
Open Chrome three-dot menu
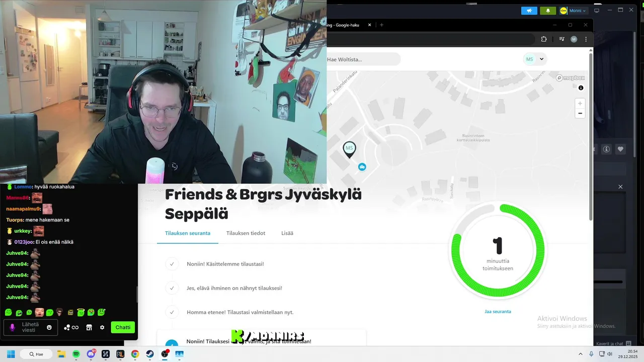click(x=586, y=39)
